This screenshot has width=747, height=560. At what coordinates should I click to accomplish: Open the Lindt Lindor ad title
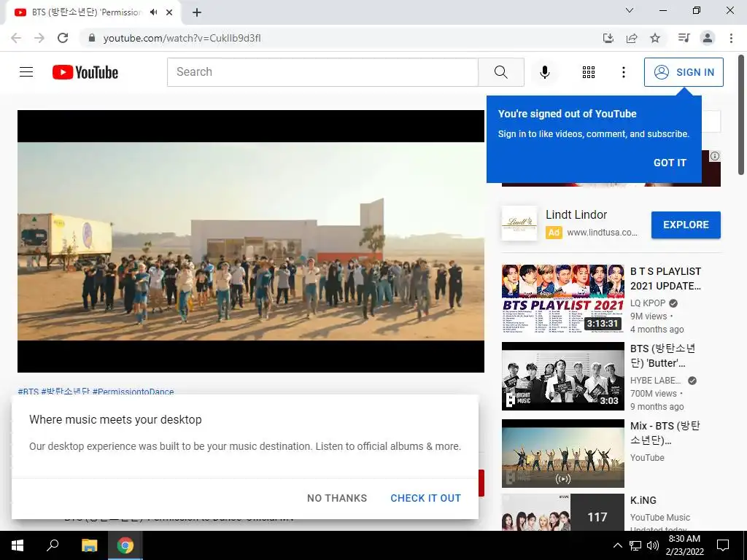pos(576,215)
